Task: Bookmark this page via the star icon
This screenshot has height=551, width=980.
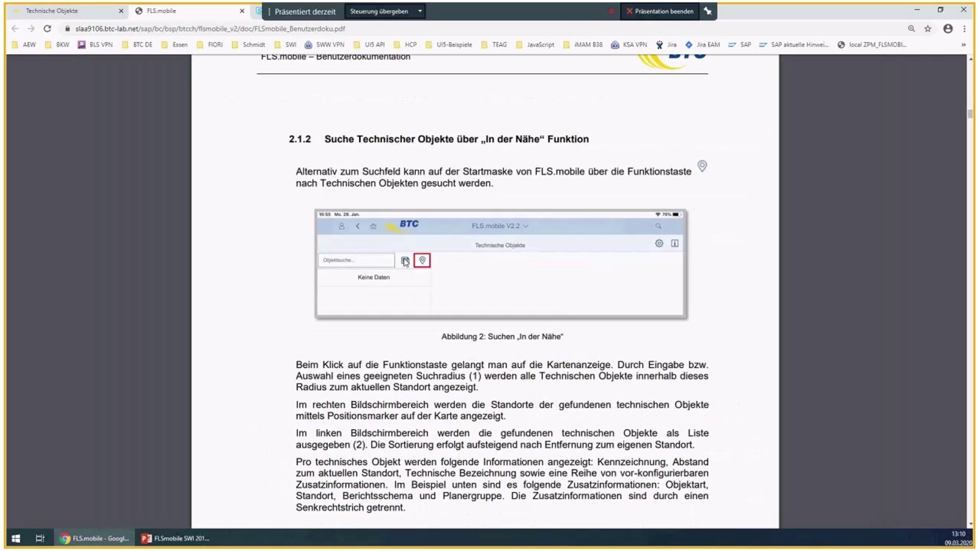Action: [x=928, y=29]
